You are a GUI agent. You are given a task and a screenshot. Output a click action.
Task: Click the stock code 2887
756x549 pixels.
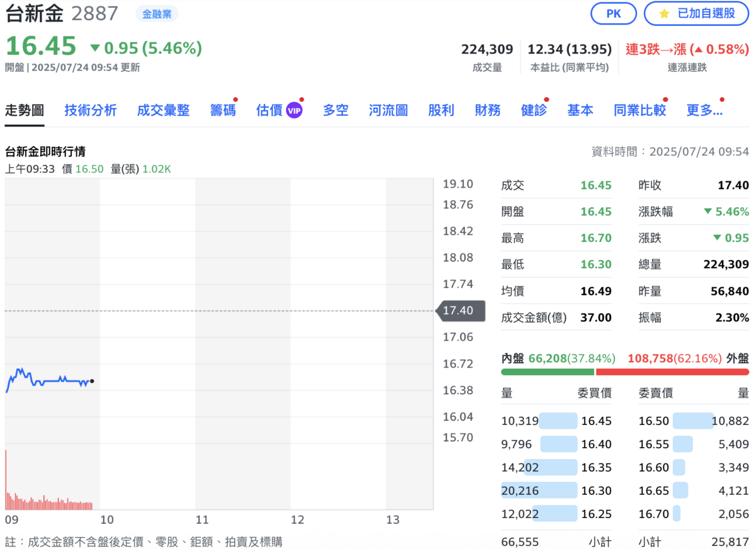(94, 13)
